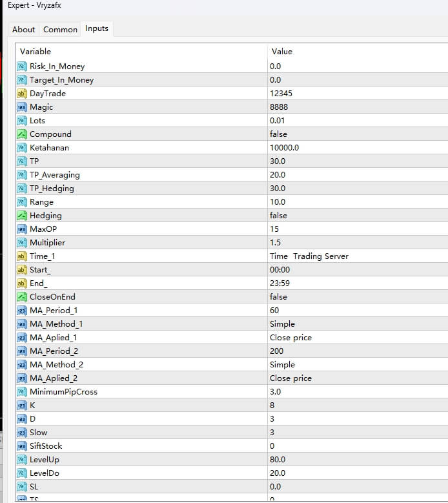Screen dimensions: 448x503
Task: Select the Compound value false
Action: [278, 134]
